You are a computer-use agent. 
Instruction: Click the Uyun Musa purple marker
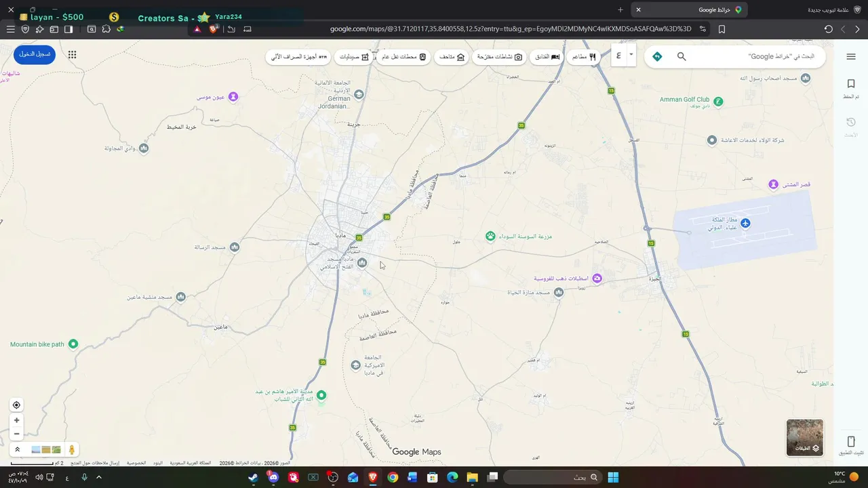[x=233, y=97]
